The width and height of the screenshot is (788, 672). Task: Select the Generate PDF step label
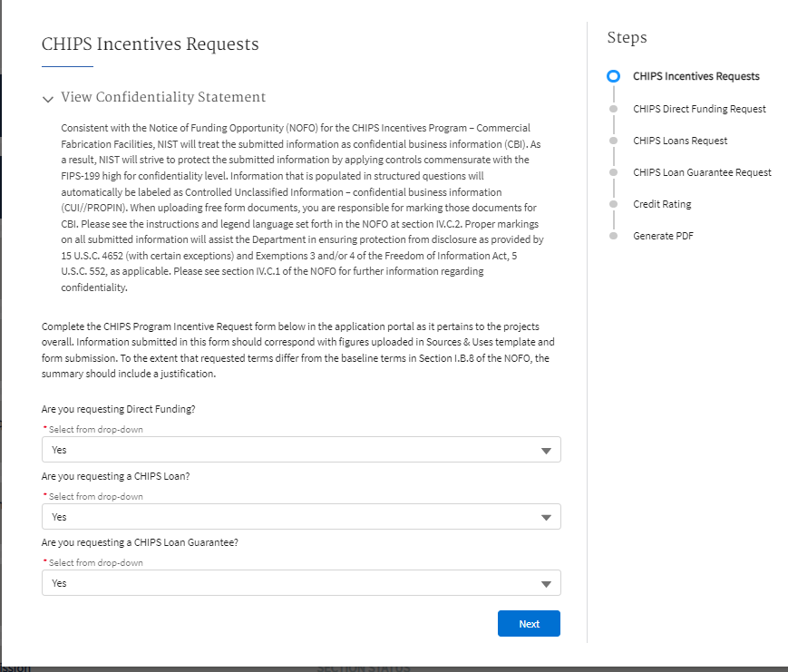click(x=663, y=236)
